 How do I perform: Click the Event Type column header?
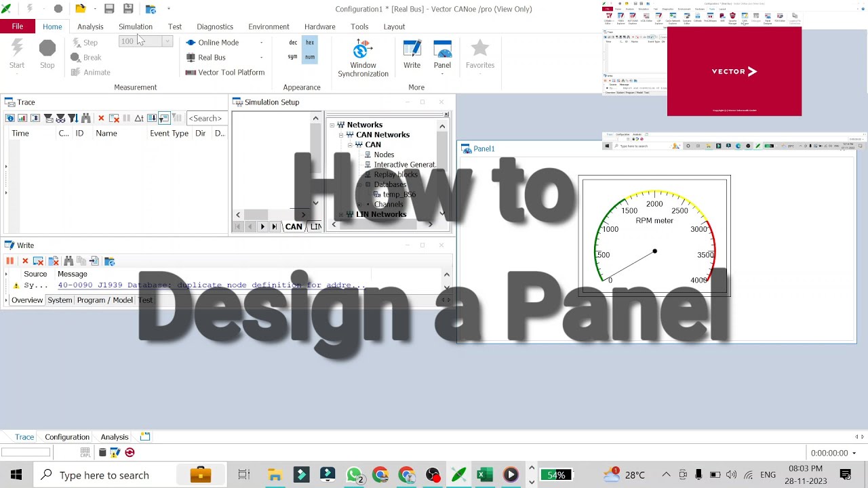pyautogui.click(x=169, y=134)
